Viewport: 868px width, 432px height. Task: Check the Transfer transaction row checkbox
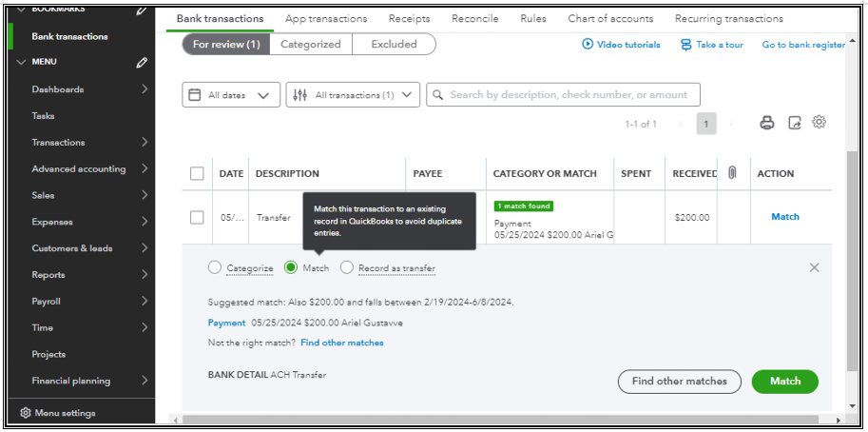point(197,217)
